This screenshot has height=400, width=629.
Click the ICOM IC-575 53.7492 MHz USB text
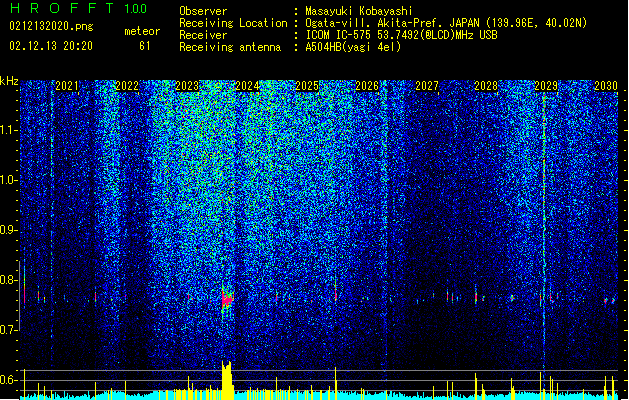click(x=402, y=35)
